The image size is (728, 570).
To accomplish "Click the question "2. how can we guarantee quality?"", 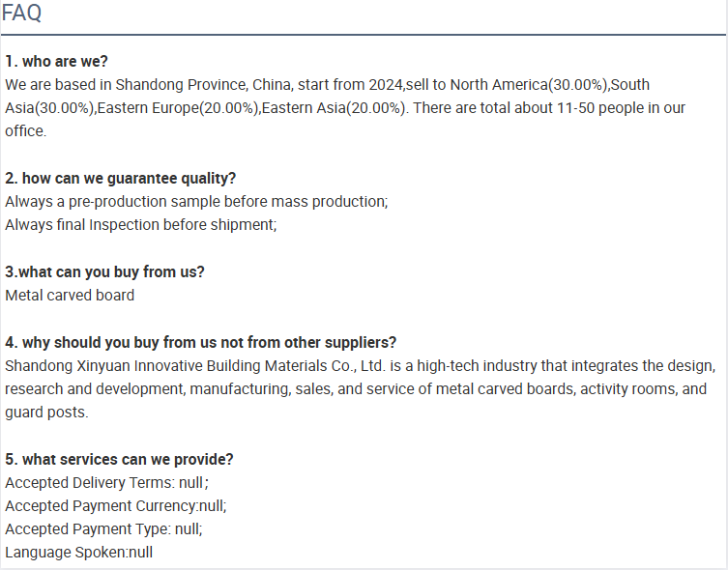I will (120, 178).
